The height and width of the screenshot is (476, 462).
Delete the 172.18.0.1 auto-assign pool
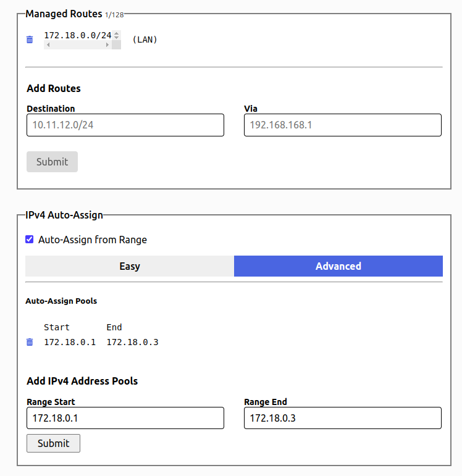point(30,342)
